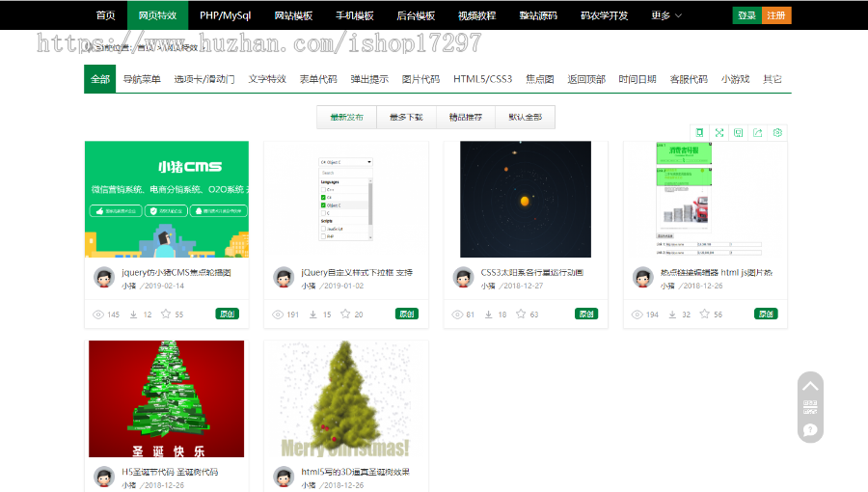Click star favorite icon on 小猪CMS card
This screenshot has width=868, height=492.
click(166, 314)
